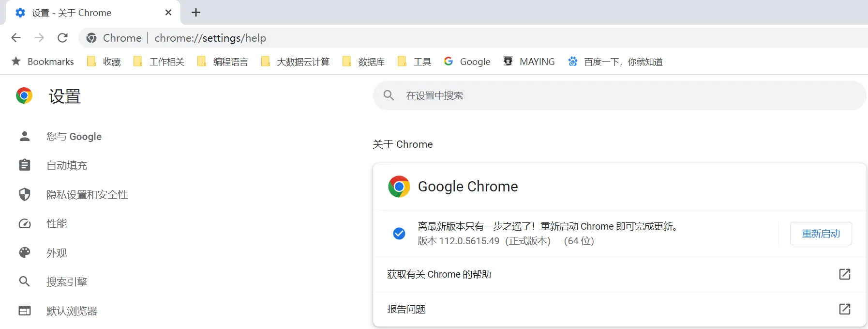Click the magnifier icon in the settings search
868x329 pixels.
pos(389,95)
